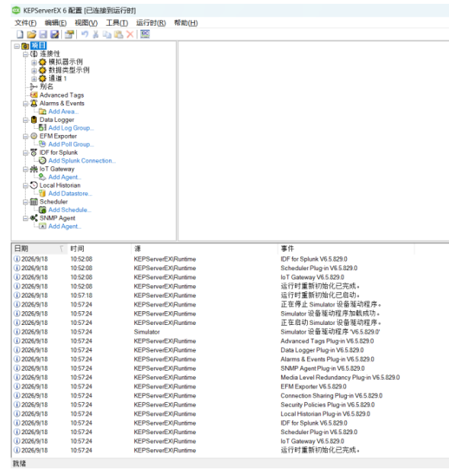Click the Add Schedule... link

(x=70, y=210)
